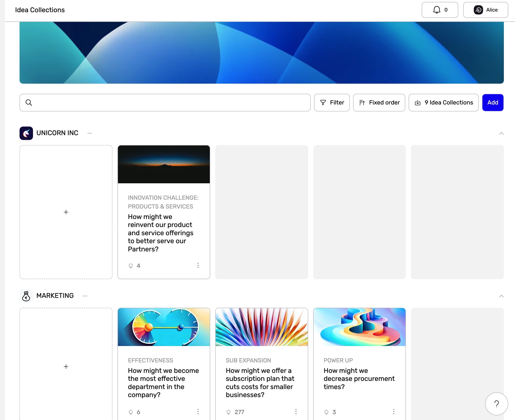The height and width of the screenshot is (420, 515).
Task: Open Effectiveness card options menu
Action: (198, 412)
